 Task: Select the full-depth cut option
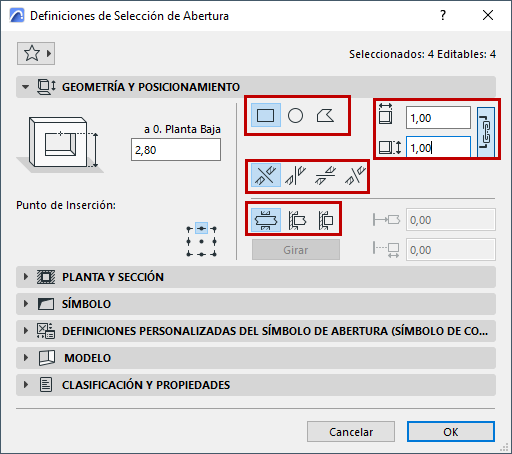[266, 220]
